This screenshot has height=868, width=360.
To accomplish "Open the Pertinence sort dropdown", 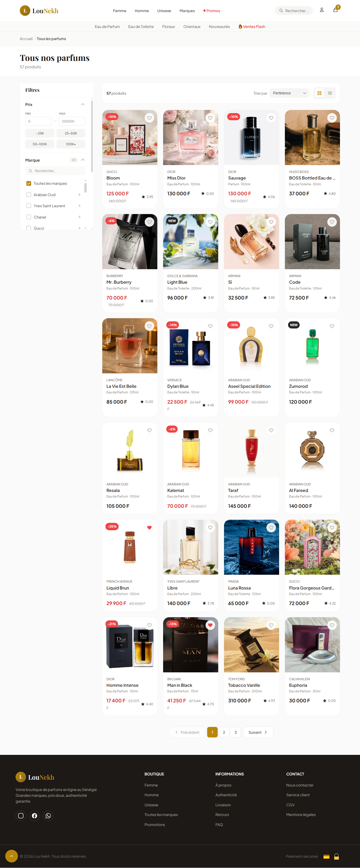I will (289, 93).
